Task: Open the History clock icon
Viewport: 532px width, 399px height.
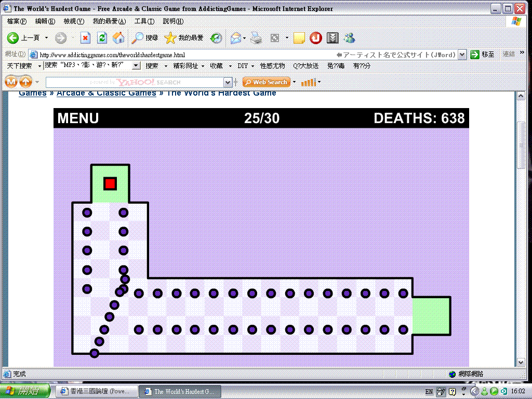Action: click(x=216, y=37)
